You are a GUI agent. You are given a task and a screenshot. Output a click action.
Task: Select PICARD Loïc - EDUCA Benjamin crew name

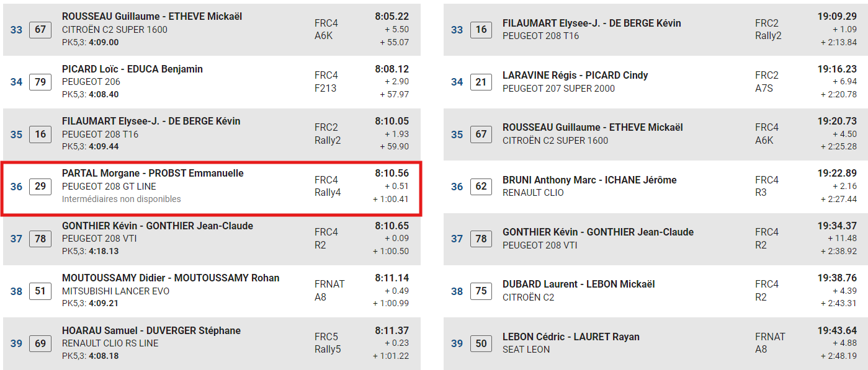pyautogui.click(x=132, y=69)
